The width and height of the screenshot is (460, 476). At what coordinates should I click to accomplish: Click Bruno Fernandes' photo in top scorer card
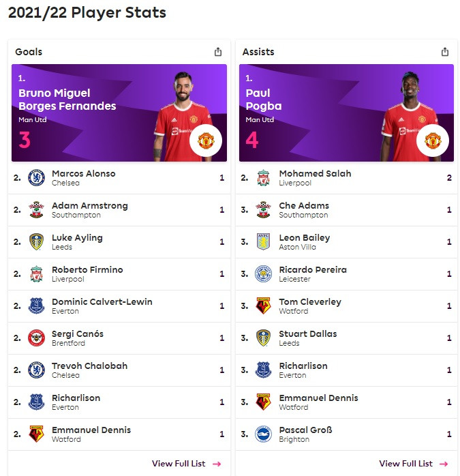click(182, 116)
